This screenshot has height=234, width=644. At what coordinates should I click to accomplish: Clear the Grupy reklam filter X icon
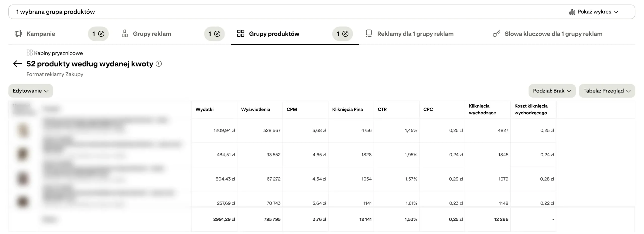[x=217, y=34]
